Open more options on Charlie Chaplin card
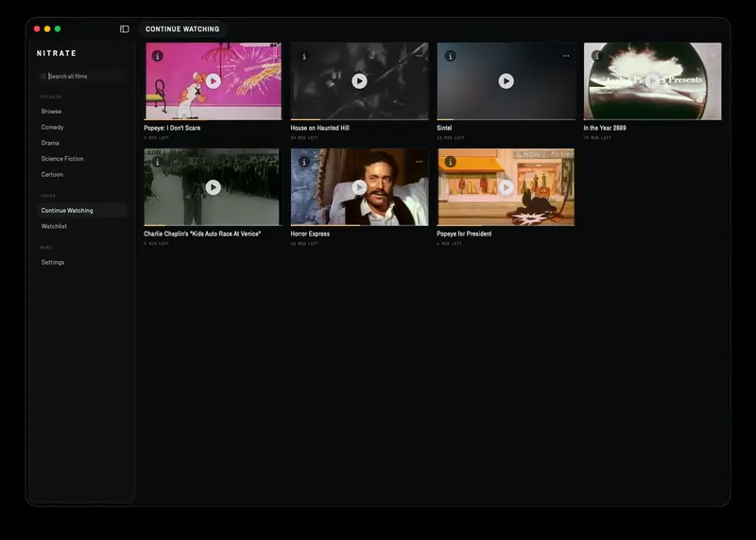 click(273, 162)
